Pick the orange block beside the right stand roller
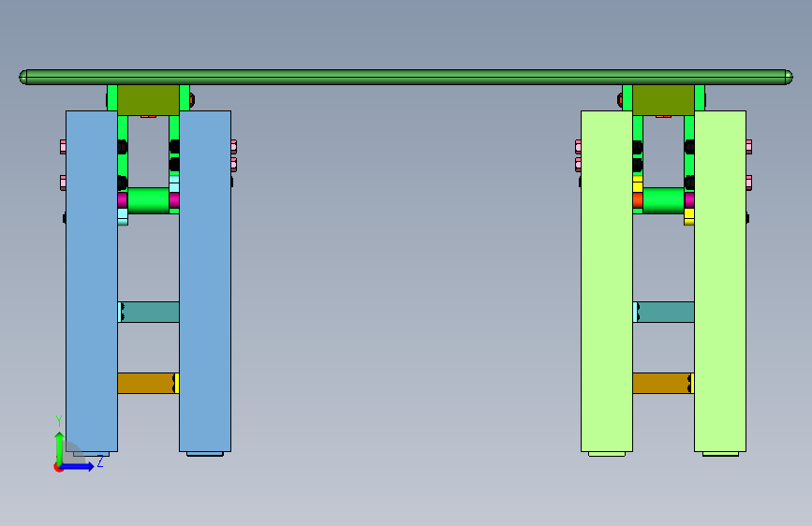This screenshot has width=812, height=526. 638,200
